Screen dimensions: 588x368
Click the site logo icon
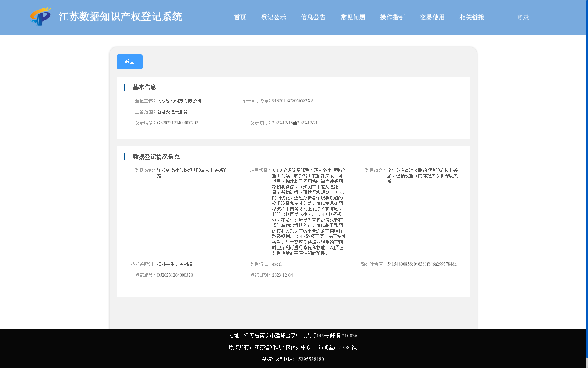tap(40, 17)
